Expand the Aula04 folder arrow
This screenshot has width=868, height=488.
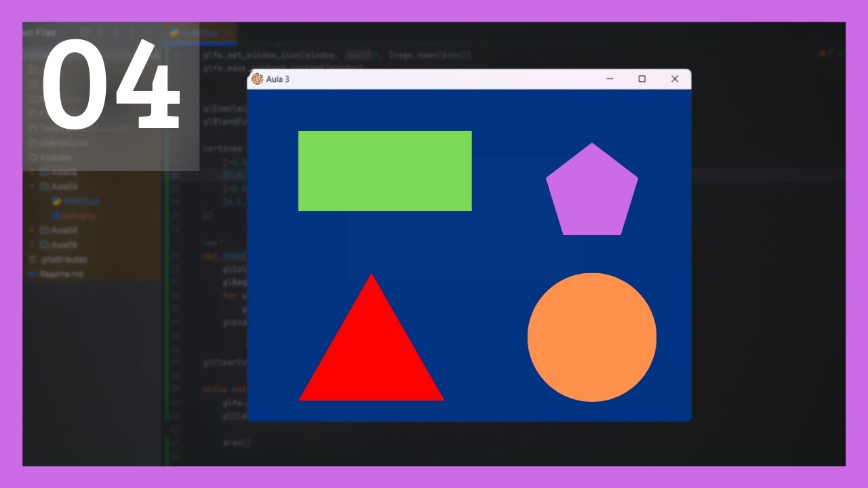[x=32, y=230]
